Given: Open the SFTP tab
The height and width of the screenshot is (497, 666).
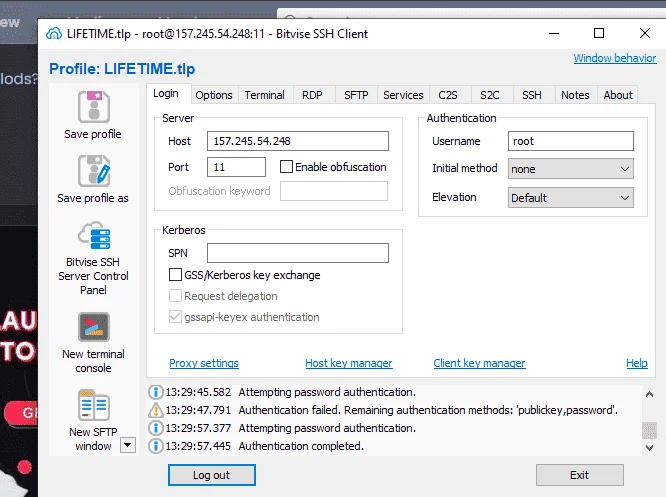Looking at the screenshot, I should pos(356,95).
